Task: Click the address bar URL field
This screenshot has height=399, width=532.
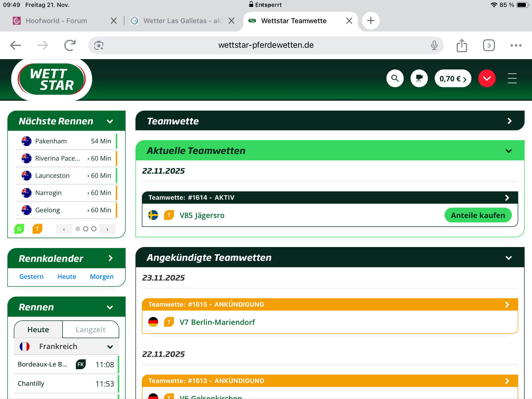Action: pos(266,45)
